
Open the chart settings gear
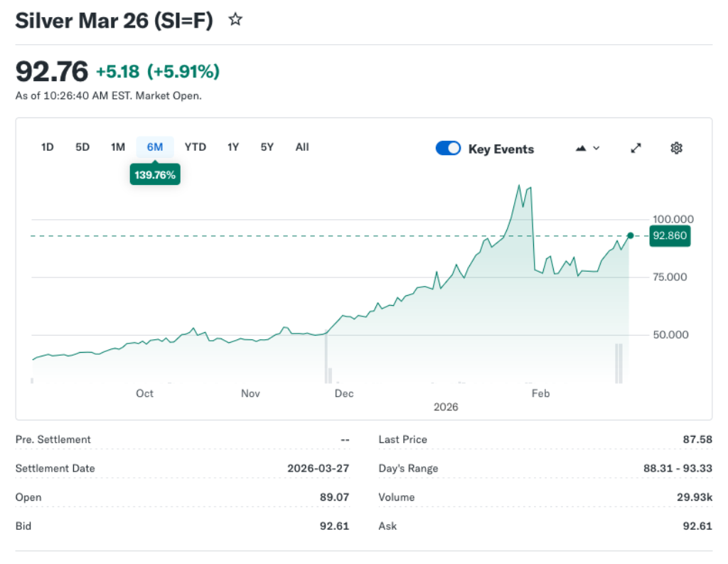[x=676, y=148]
